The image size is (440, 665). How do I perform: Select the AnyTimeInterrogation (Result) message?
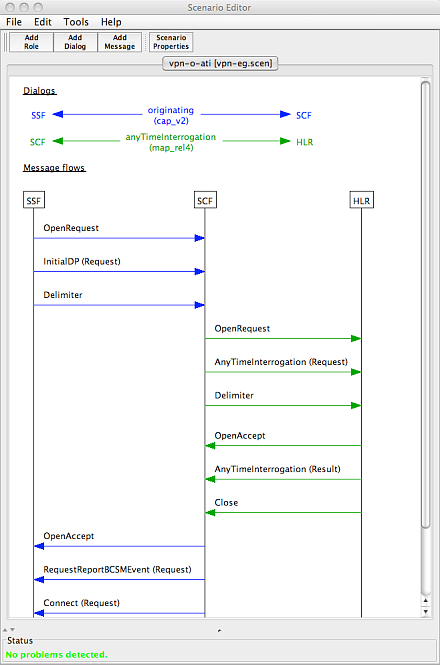tap(283, 479)
